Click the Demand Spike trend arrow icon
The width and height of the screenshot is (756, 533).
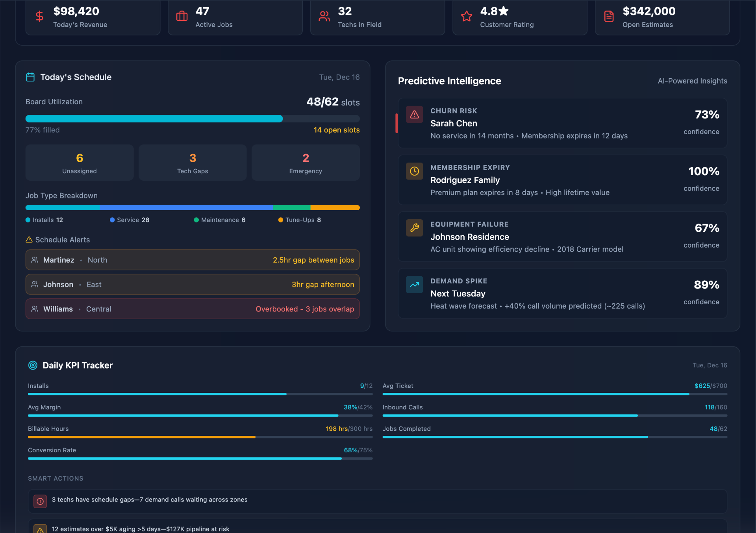pos(414,285)
